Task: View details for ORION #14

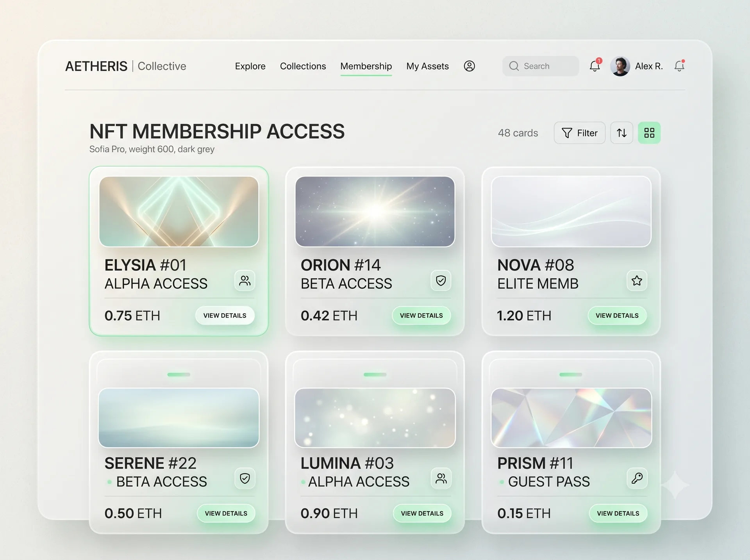Action: 421,316
